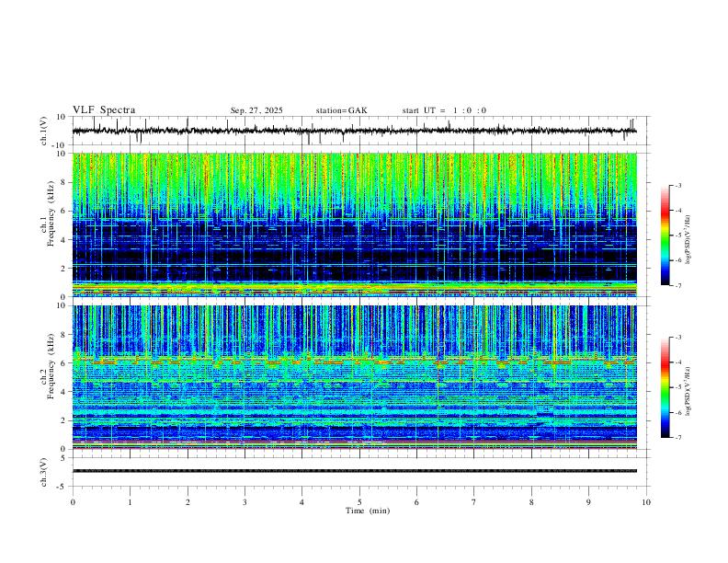
Task: Click the "5" tick on the time axis
Action: (359, 502)
